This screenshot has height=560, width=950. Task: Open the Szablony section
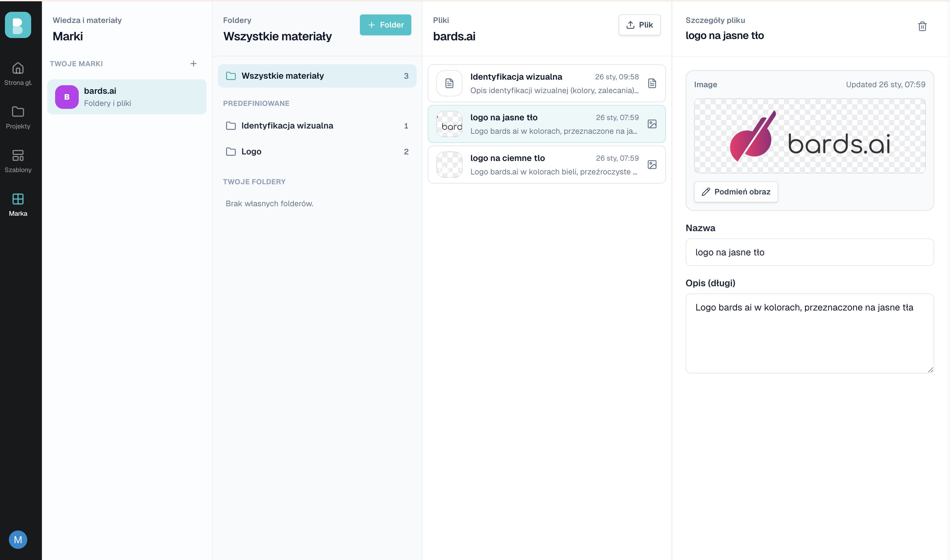point(18,160)
